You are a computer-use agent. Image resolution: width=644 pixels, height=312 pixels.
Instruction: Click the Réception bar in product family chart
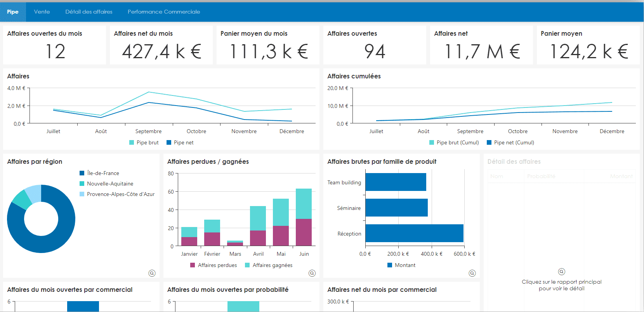[414, 233]
